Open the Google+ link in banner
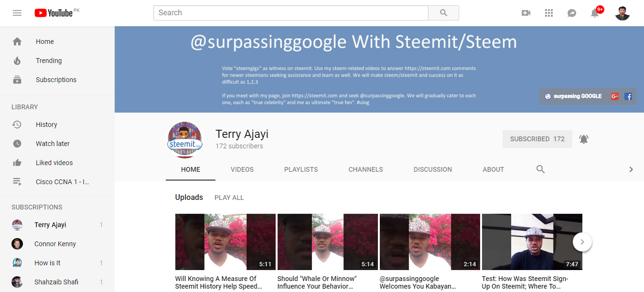The image size is (644, 292). point(615,96)
